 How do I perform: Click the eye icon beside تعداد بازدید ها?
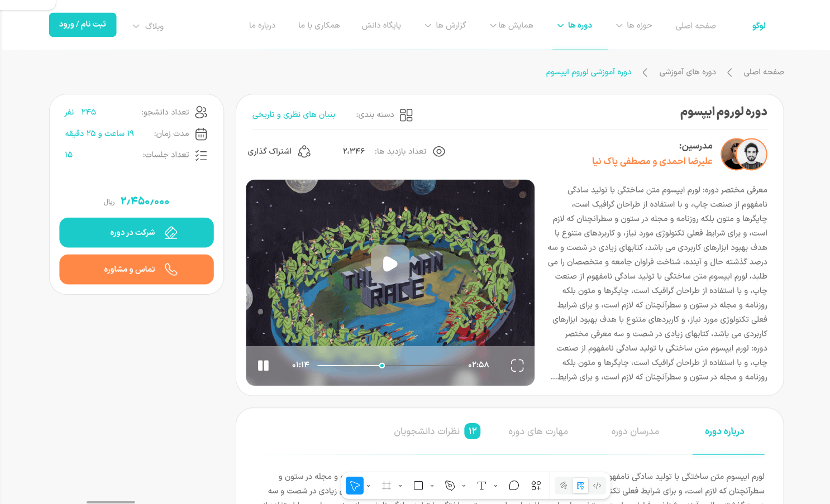pyautogui.click(x=439, y=151)
